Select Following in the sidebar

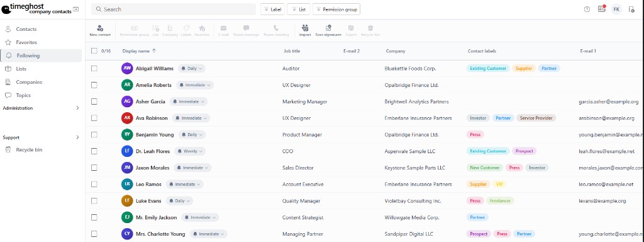click(41, 55)
